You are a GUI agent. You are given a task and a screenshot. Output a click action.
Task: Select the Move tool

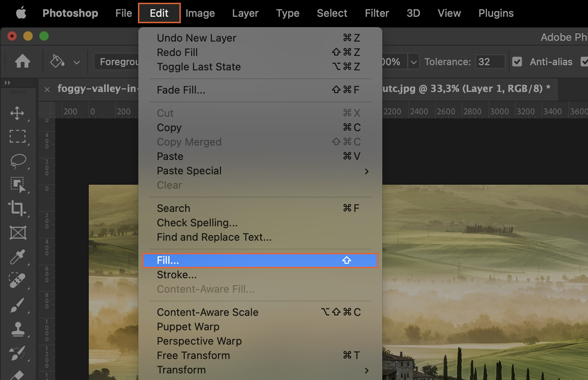point(17,113)
